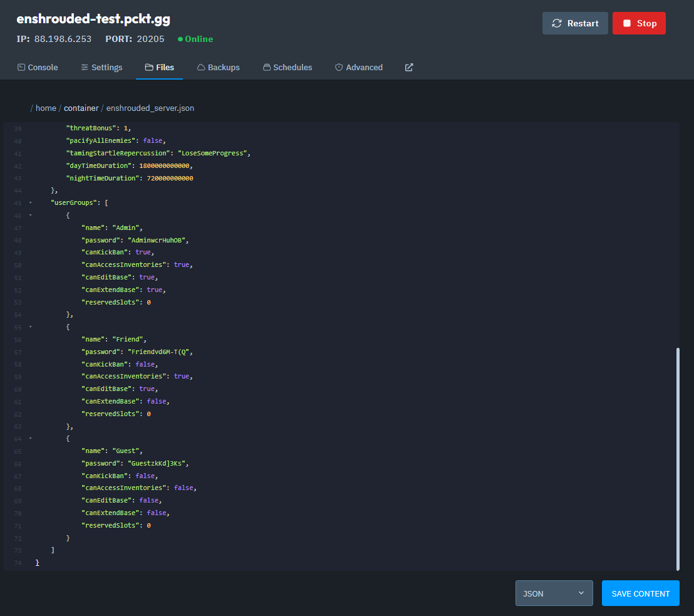694x616 pixels.
Task: Collapse the Admin group block at line 46
Action: click(x=31, y=215)
